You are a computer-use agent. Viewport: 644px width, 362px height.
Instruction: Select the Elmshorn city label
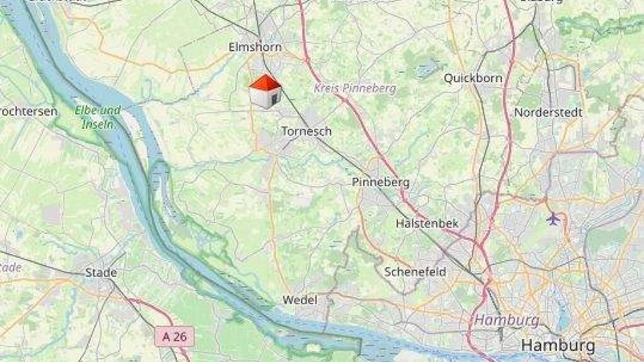pyautogui.click(x=255, y=47)
